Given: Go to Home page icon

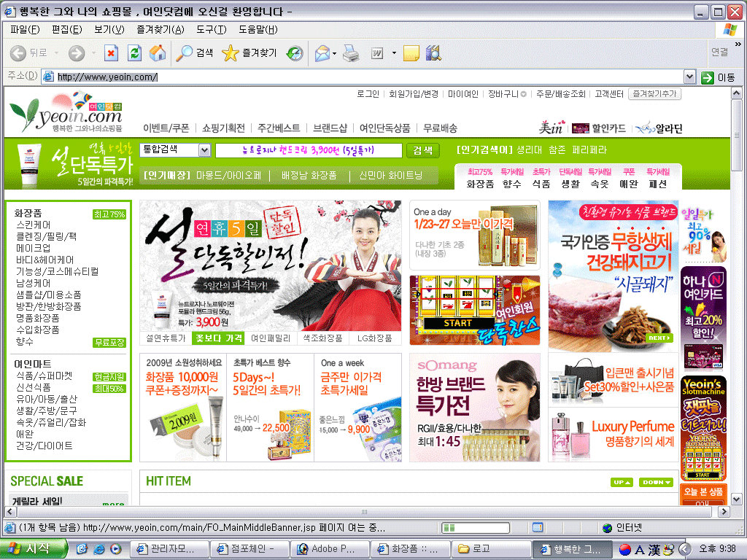Looking at the screenshot, I should click(x=158, y=52).
